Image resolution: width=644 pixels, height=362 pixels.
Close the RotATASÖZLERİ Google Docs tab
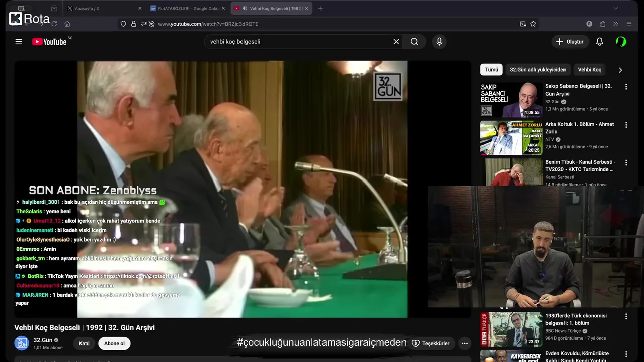(x=223, y=8)
